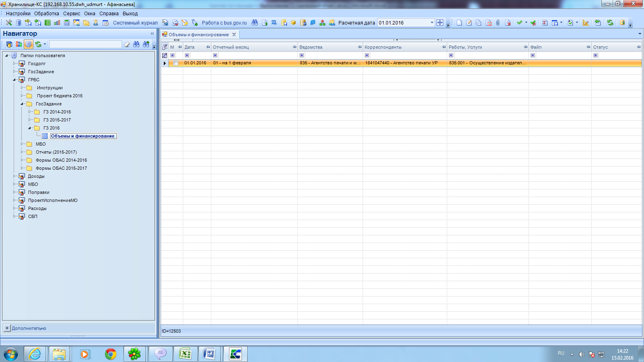Open the Обработка menu
The image size is (644, 362).
[46, 14]
